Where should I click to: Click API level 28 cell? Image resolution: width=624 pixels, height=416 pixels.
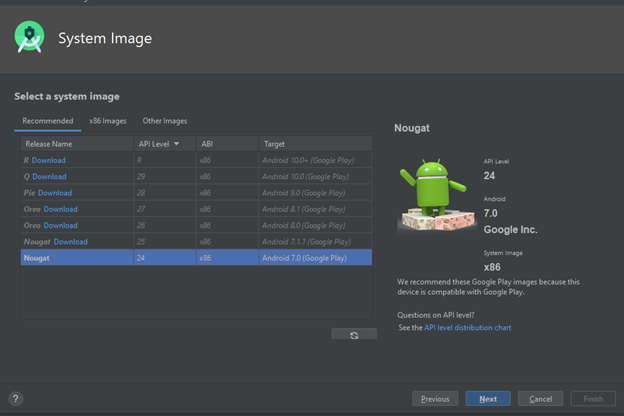click(165, 193)
